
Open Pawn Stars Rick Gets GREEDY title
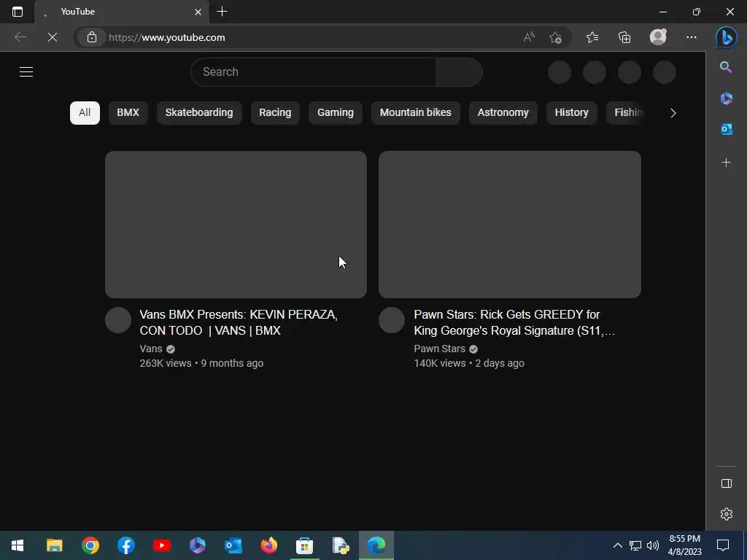click(514, 322)
